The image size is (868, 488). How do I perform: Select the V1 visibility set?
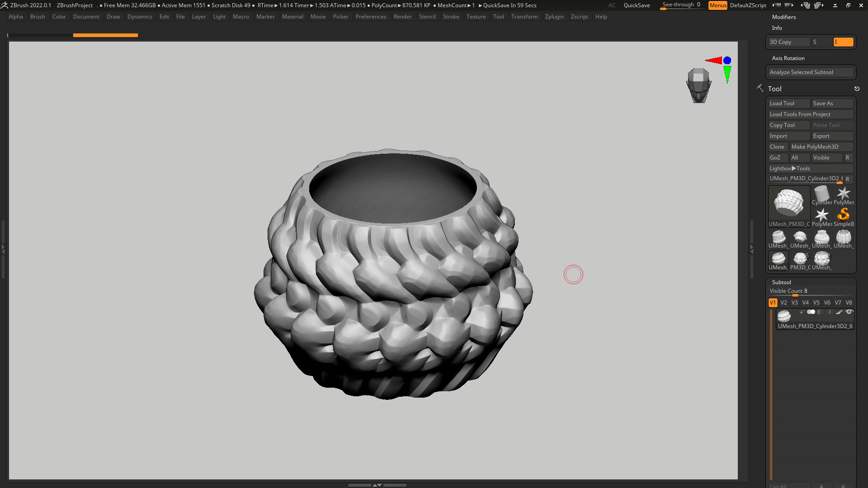773,303
